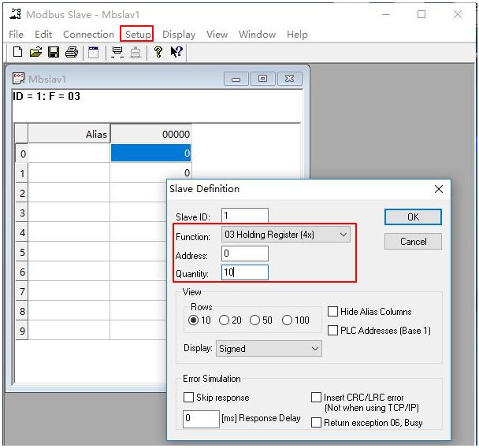Enable PLC Addresses (Base 1) checkbox
The width and height of the screenshot is (479, 448).
coord(332,330)
